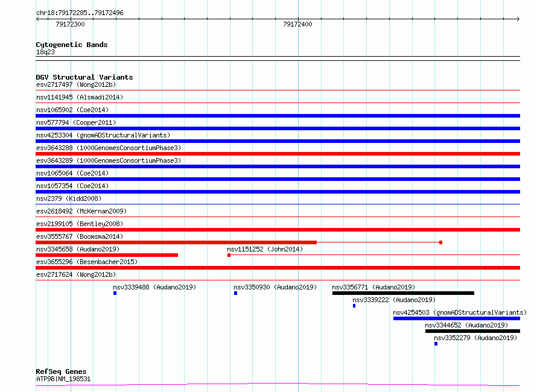537x392 pixels.
Task: Click the esv2717624 (Wong2012b) variant label
Action: (x=76, y=274)
